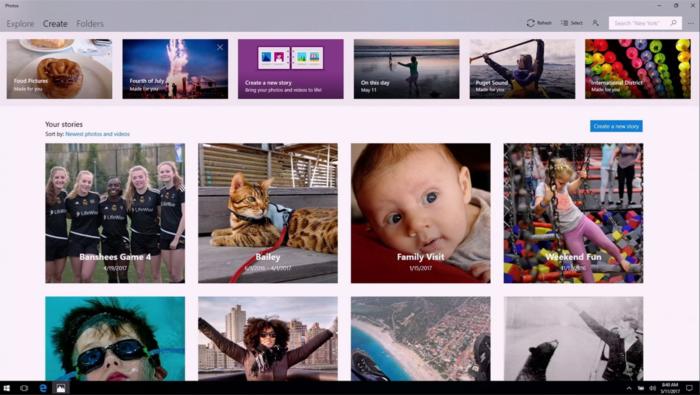Open the Bailey story thumbnail
The image size is (700, 395).
point(268,213)
